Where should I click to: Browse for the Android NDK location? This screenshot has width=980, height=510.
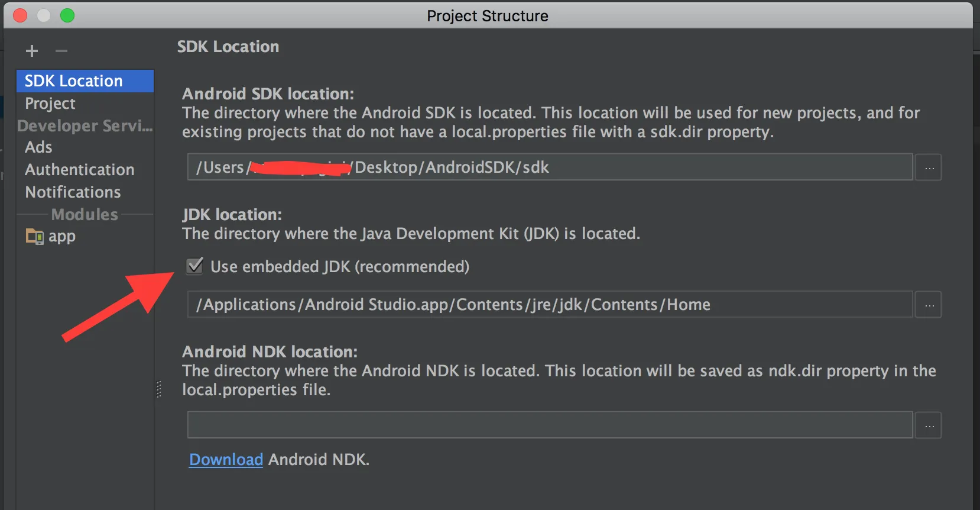(x=929, y=426)
